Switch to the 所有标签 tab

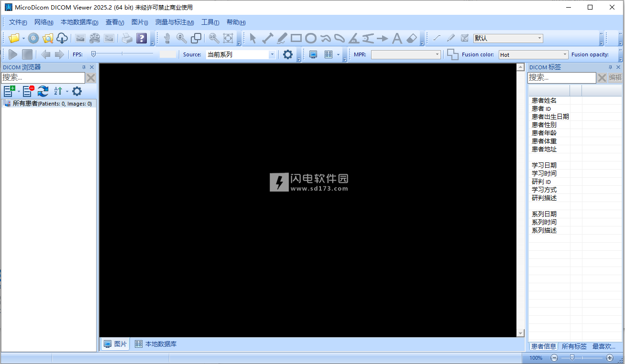(x=574, y=346)
